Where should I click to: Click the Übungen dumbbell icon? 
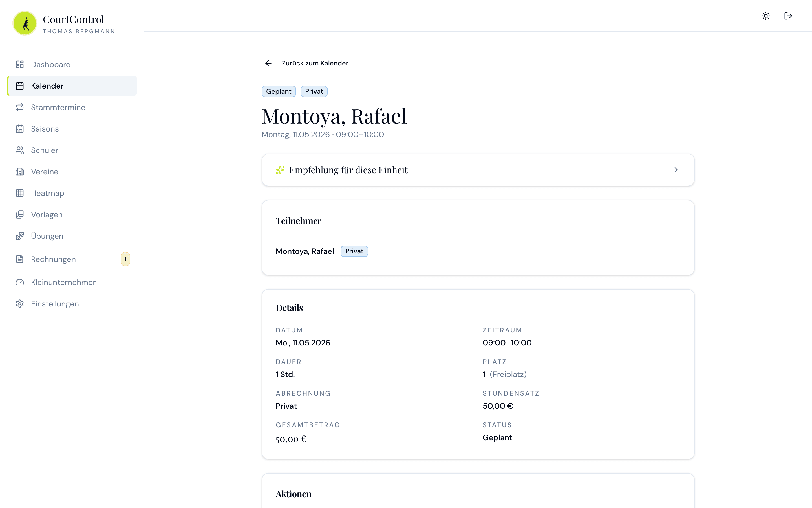[20, 236]
